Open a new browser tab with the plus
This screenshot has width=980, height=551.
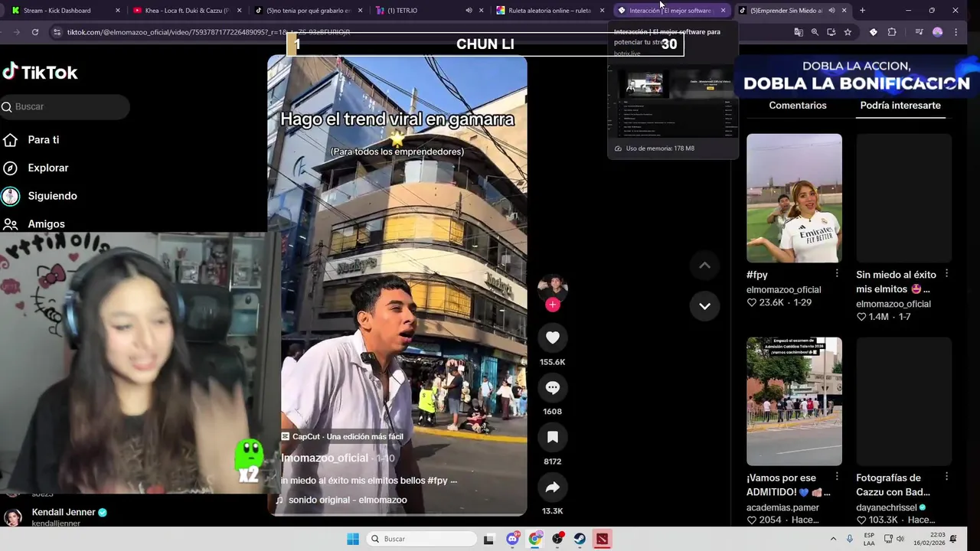[x=862, y=10]
